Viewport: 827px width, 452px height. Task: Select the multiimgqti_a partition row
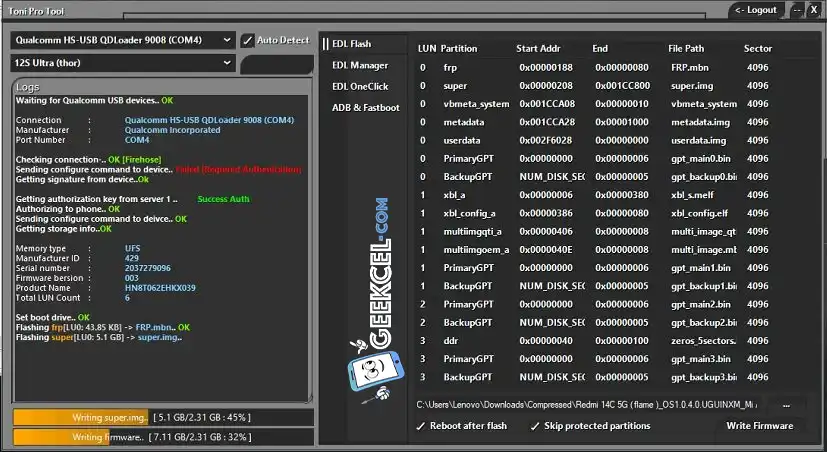click(593, 232)
